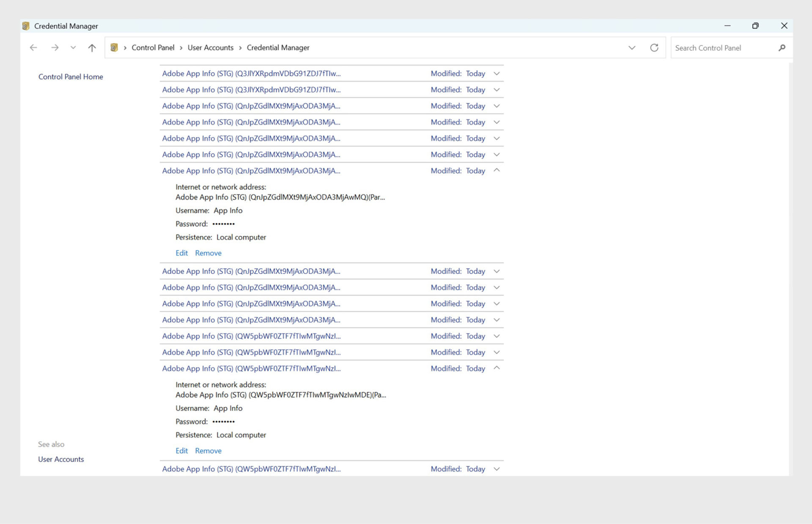The width and height of the screenshot is (812, 524).
Task: Click title of the expanded QW5pbWF0ZTF7 entry
Action: 251,368
